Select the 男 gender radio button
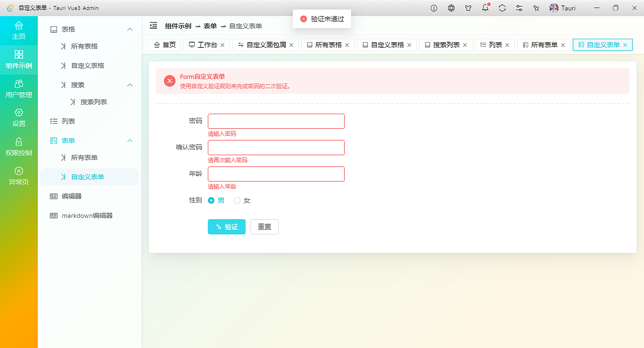Viewport: 644px width, 348px height. (211, 200)
